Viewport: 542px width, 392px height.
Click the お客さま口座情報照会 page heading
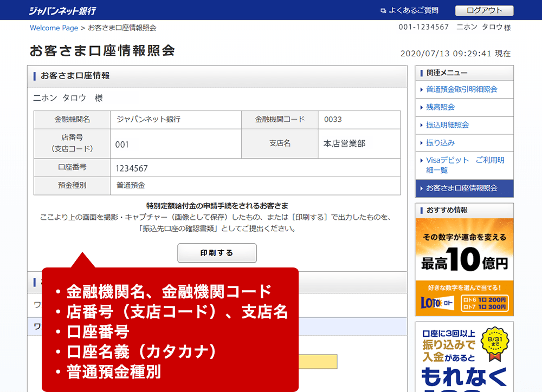tap(102, 50)
